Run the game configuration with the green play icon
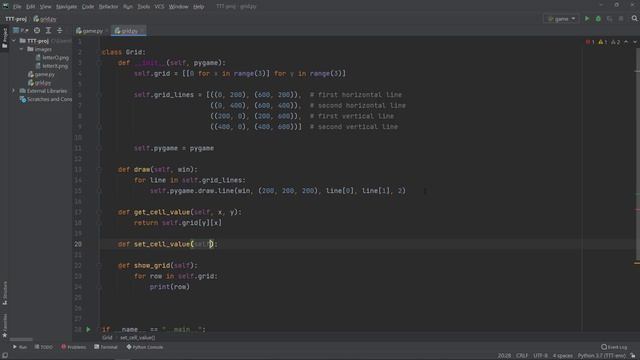 (587, 19)
